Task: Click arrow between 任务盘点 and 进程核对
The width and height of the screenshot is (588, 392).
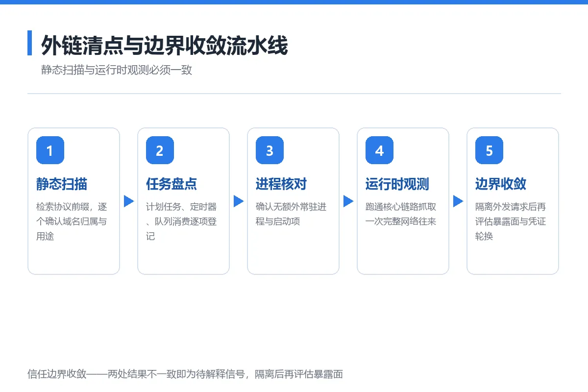Action: click(x=239, y=201)
